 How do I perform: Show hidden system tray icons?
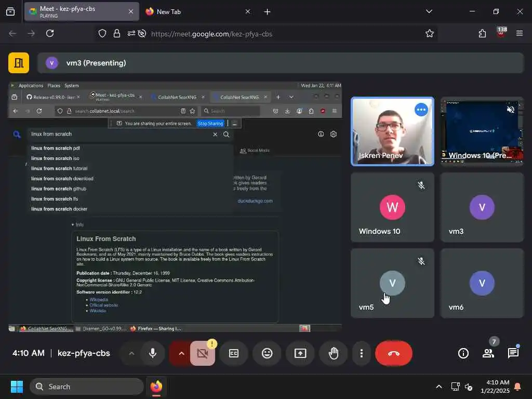coord(438,387)
